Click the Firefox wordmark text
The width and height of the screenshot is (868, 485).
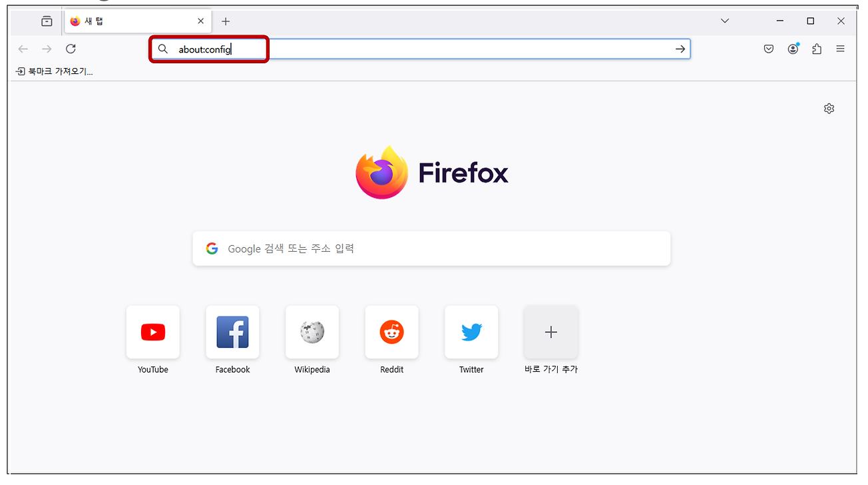coord(463,173)
